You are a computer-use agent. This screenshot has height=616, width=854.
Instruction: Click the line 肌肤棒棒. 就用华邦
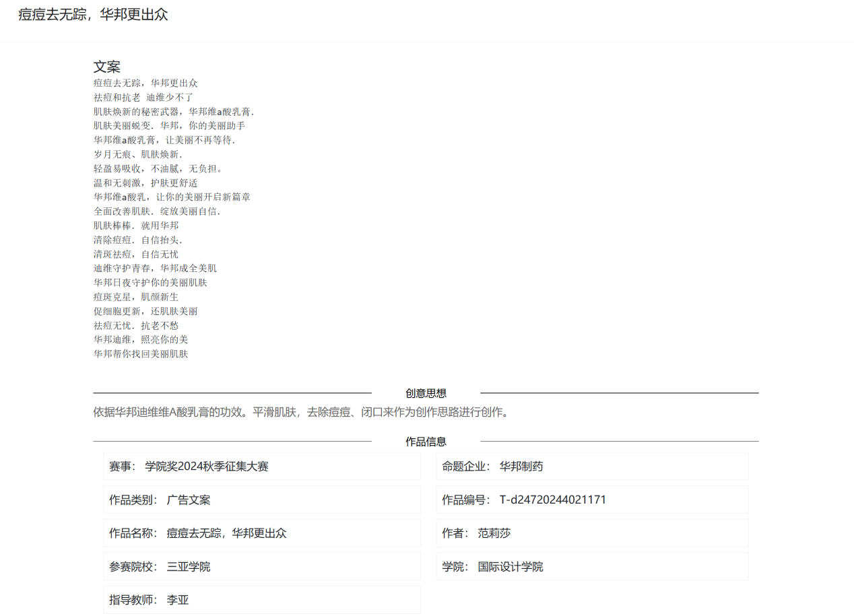[x=136, y=226]
